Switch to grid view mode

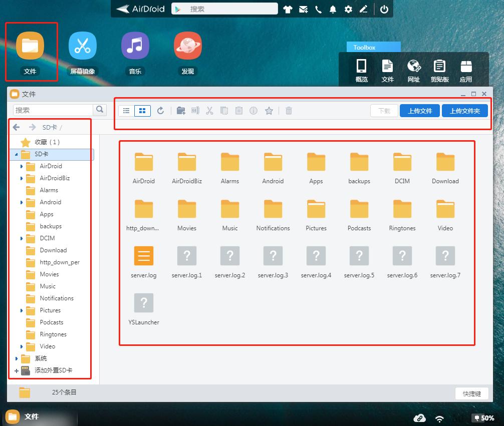pos(142,111)
